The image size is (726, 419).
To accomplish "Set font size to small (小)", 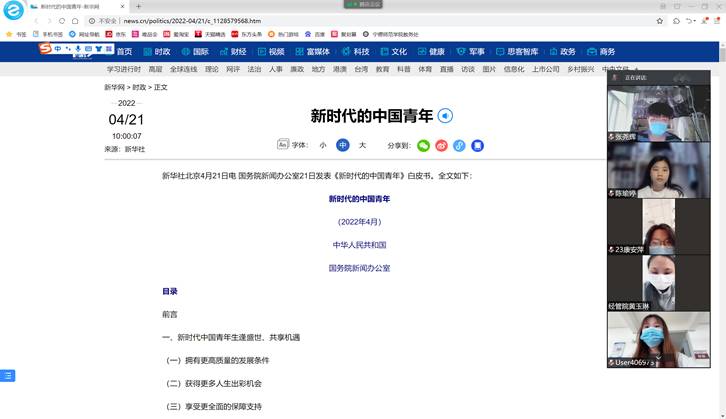I will [x=323, y=145].
